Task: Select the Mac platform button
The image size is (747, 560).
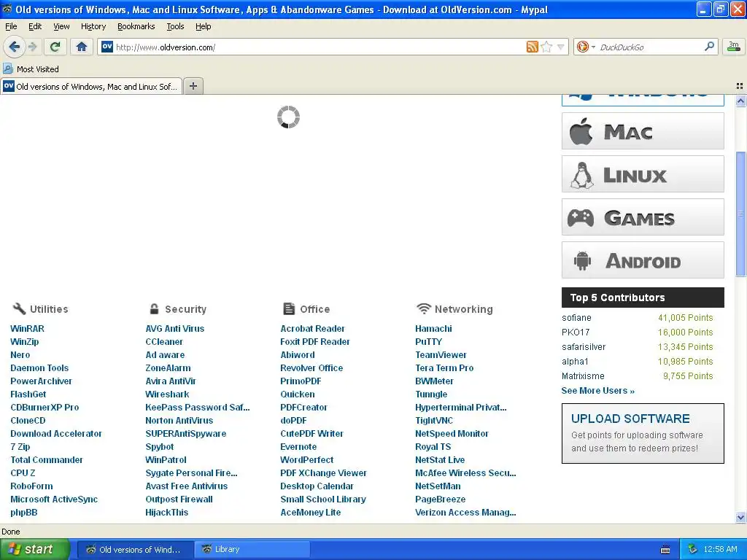Action: [643, 131]
